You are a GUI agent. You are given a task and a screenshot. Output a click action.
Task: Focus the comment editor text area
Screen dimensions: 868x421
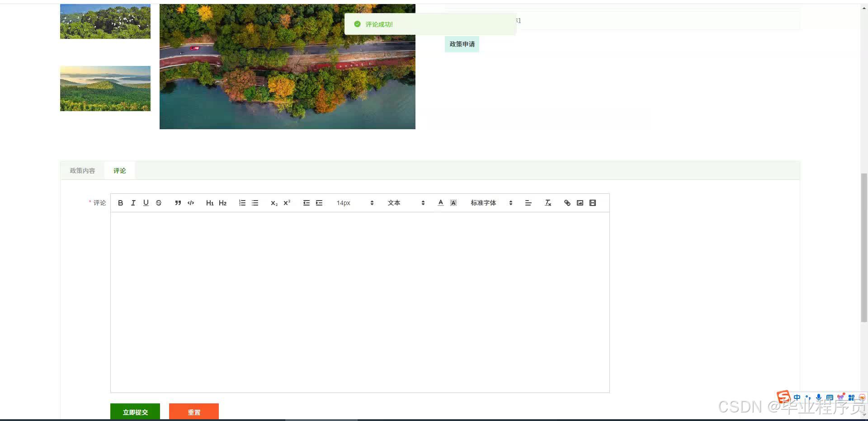(x=360, y=302)
